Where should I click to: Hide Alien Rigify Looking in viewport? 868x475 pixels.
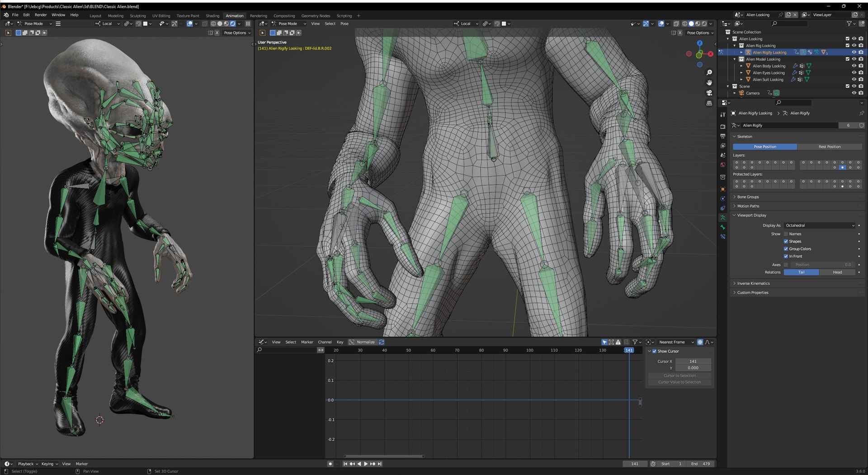[x=854, y=52]
